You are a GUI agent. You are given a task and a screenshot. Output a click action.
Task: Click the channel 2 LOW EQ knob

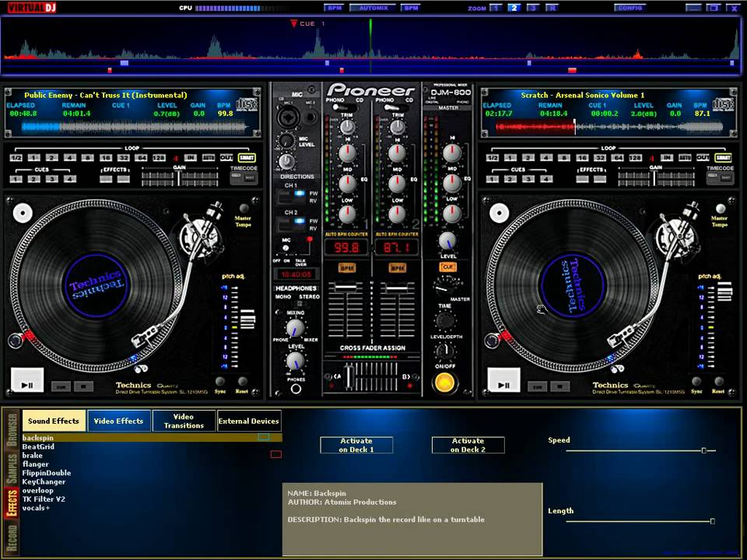pos(397,215)
